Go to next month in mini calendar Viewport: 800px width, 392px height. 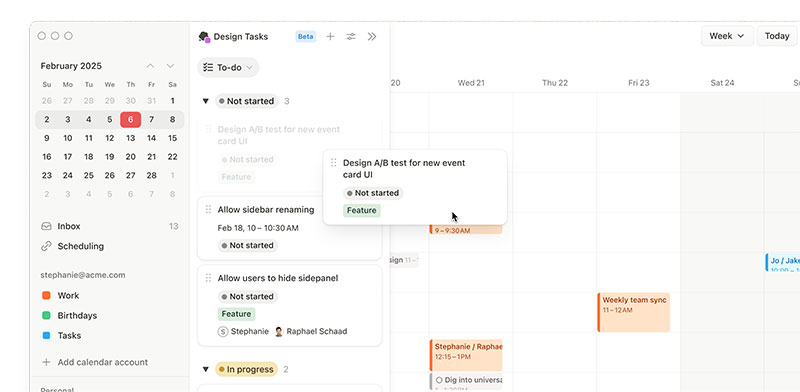[170, 66]
